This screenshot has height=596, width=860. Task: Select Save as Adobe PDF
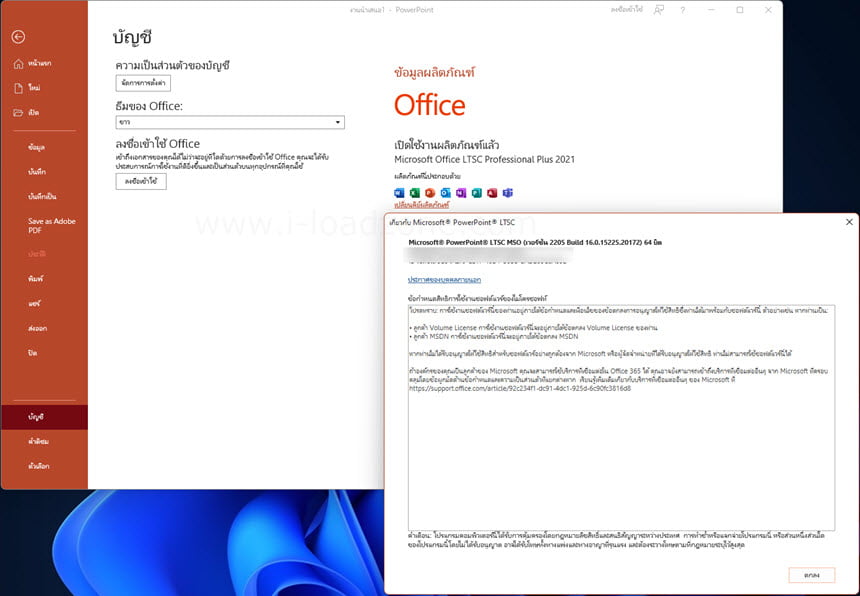tap(52, 225)
